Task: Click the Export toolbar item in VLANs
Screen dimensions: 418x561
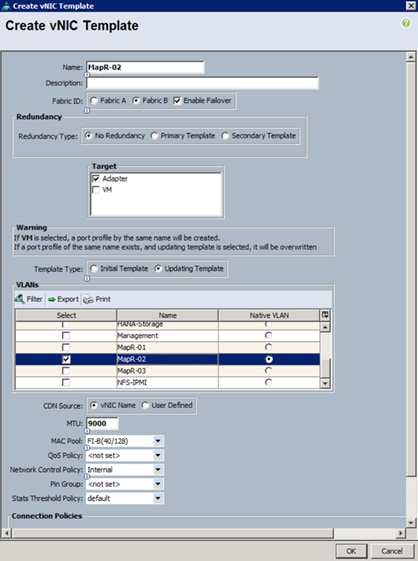Action: tap(63, 299)
